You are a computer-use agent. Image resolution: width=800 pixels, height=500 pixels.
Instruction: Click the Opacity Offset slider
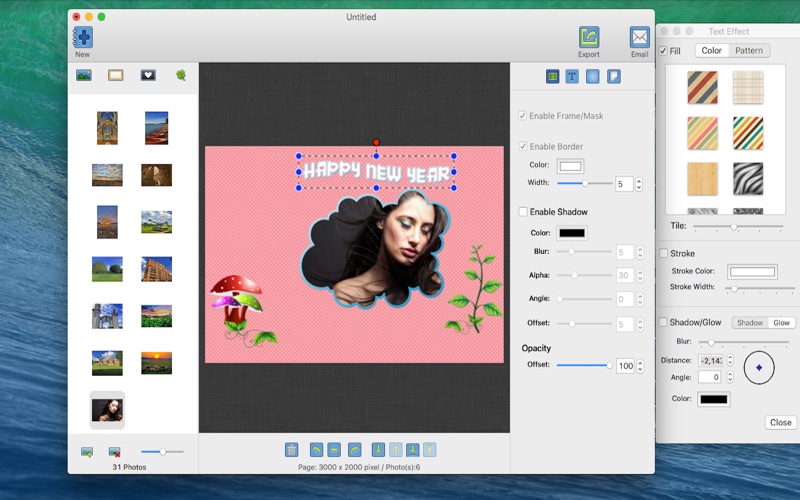point(585,365)
